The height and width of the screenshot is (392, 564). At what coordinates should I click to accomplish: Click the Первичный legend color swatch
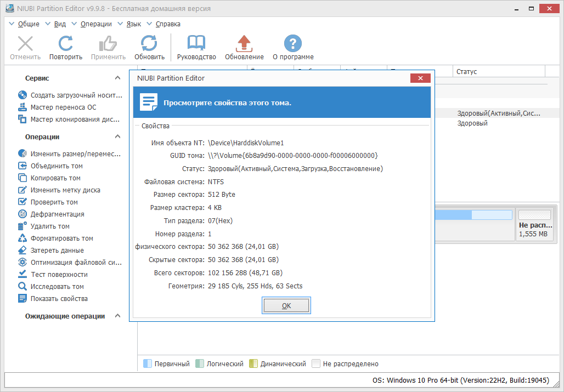(148, 363)
